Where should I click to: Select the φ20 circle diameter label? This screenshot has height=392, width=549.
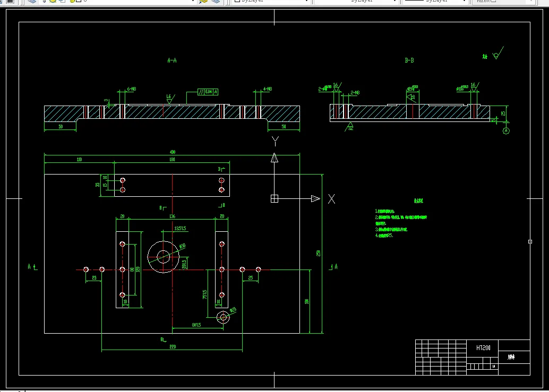(233, 310)
